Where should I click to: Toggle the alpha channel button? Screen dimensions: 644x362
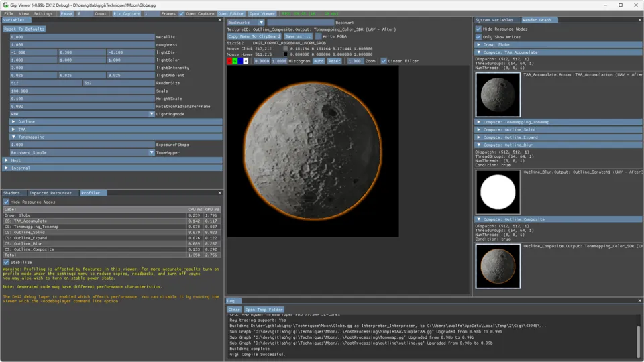(246, 61)
